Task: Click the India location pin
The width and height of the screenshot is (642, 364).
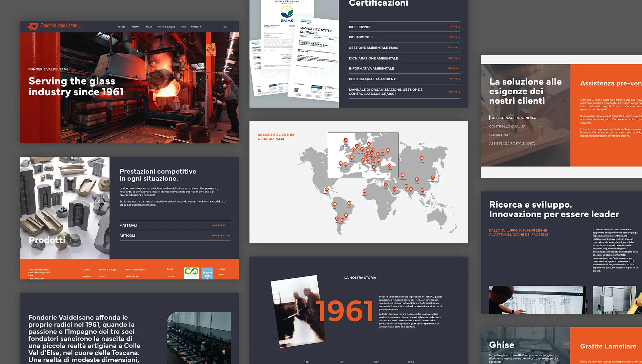Action: click(x=411, y=190)
